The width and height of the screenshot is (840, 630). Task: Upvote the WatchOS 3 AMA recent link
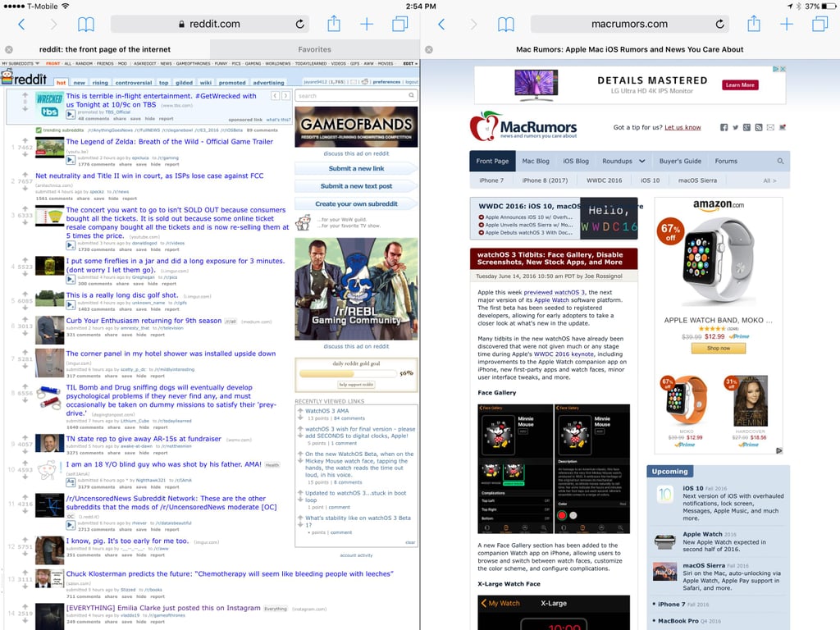point(300,410)
